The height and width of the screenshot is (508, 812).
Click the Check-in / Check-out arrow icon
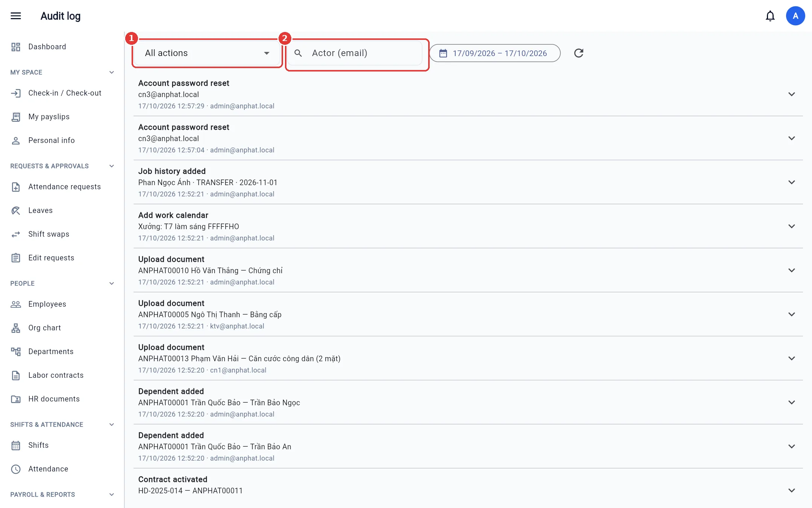coord(16,93)
